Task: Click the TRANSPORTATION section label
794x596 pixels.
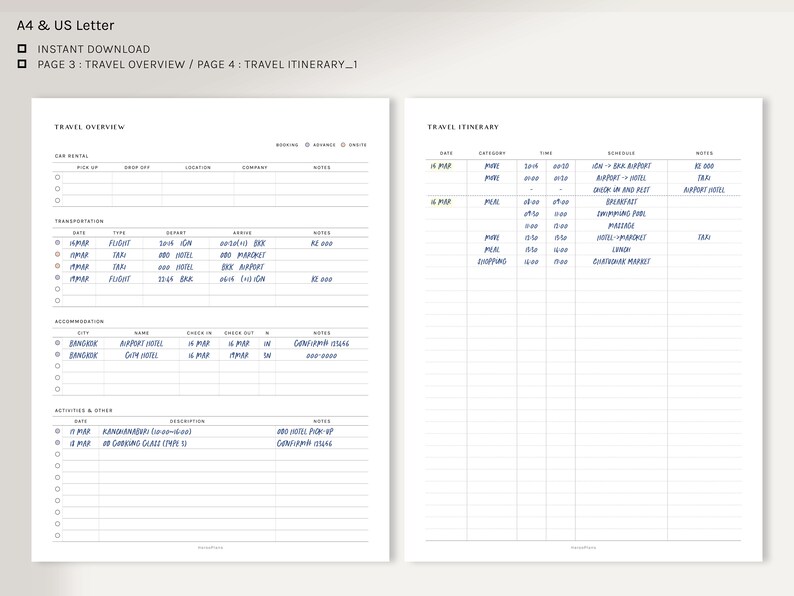Action: [x=79, y=221]
